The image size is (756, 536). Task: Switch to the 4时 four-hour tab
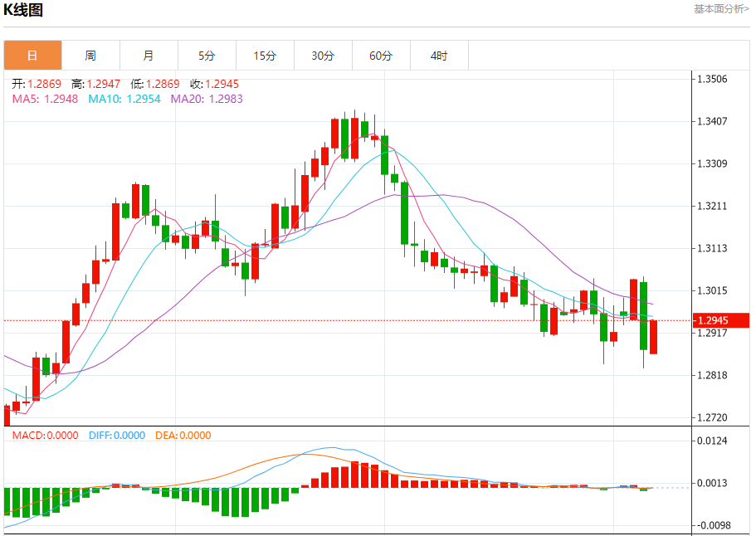(x=439, y=56)
